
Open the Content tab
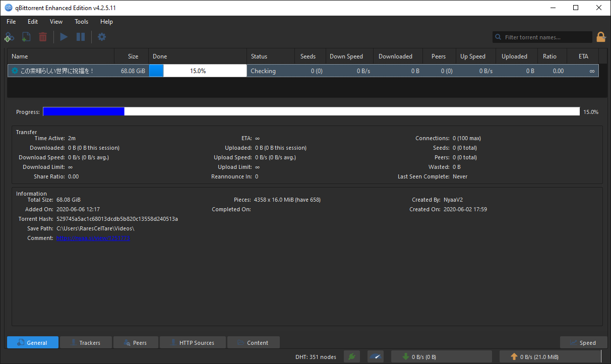point(254,343)
